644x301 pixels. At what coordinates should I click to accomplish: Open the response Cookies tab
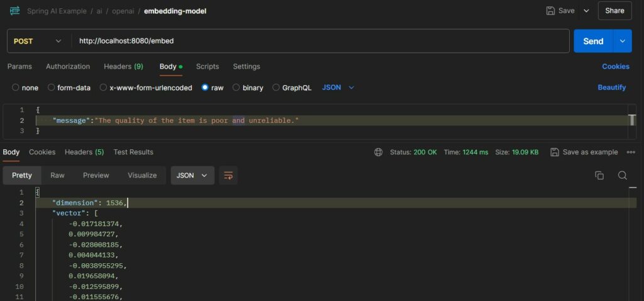(x=42, y=152)
